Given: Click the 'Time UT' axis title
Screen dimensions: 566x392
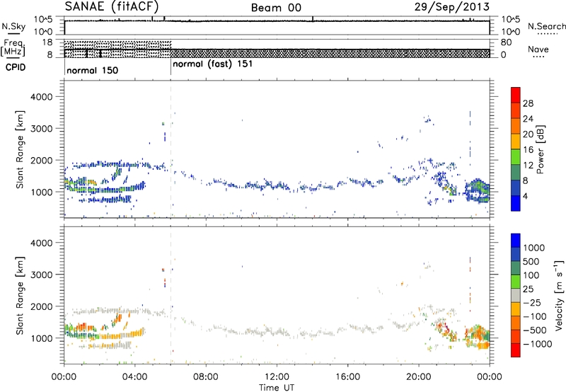Looking at the screenshot, I should tap(277, 388).
